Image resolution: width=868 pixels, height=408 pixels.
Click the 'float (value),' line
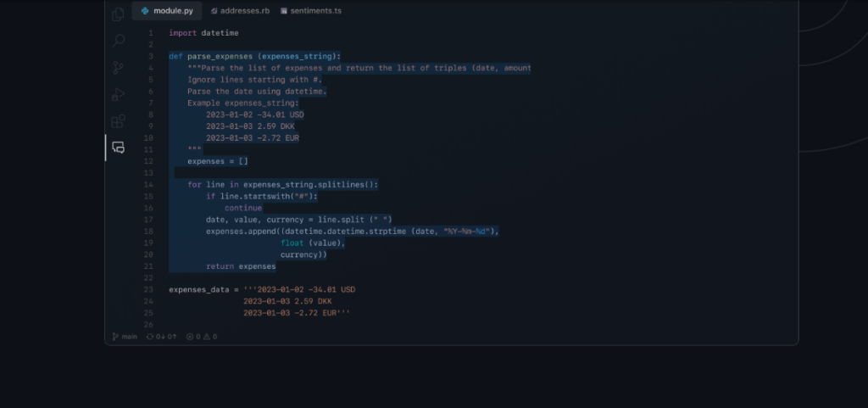313,243
